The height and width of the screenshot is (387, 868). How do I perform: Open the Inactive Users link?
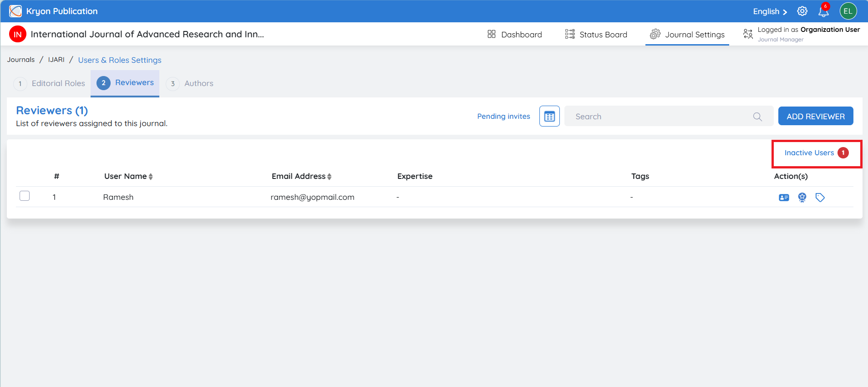coord(809,153)
